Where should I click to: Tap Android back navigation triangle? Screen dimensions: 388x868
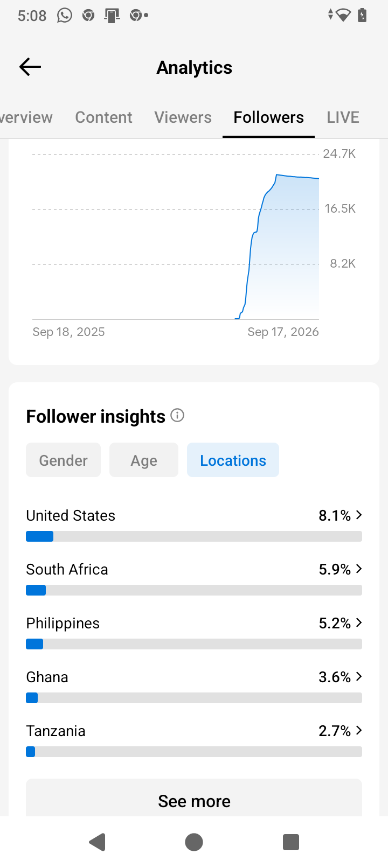[97, 842]
